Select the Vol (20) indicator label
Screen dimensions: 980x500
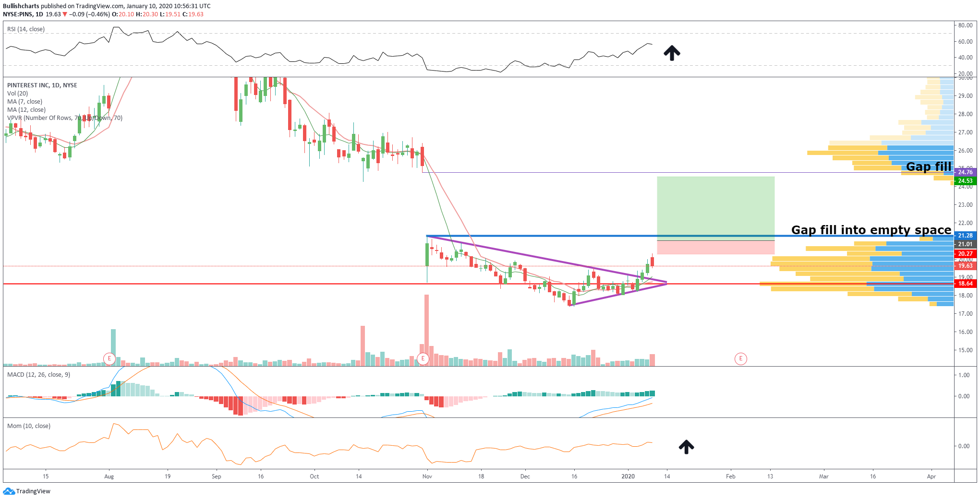pos(17,94)
